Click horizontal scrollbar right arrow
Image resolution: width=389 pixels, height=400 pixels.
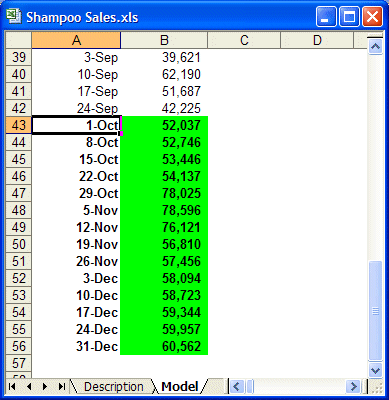353,387
